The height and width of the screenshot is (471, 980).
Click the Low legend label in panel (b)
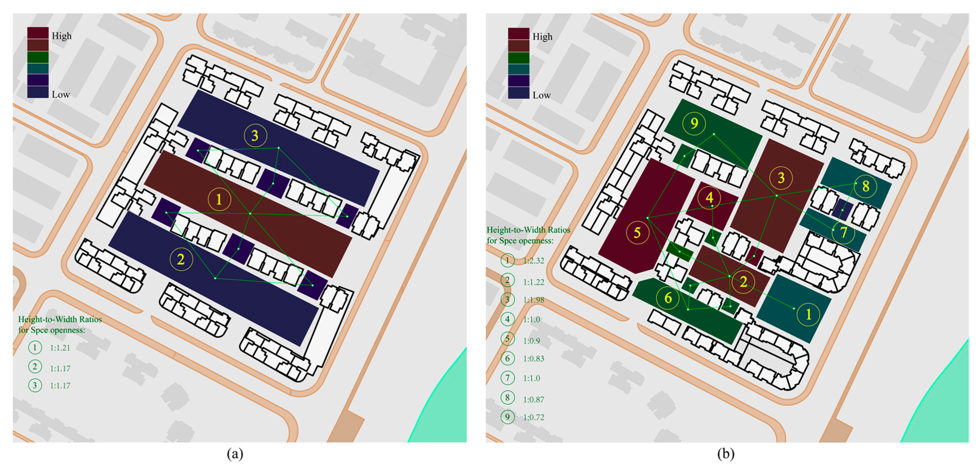click(542, 95)
